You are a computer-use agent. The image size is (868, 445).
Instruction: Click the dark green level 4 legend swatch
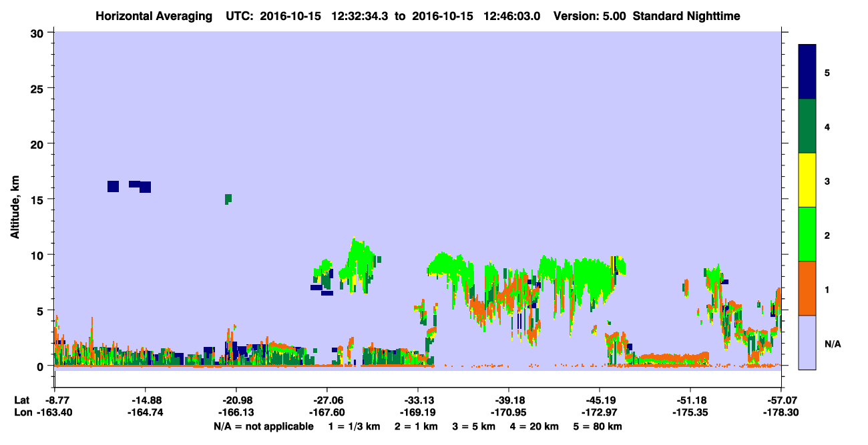[x=807, y=126]
